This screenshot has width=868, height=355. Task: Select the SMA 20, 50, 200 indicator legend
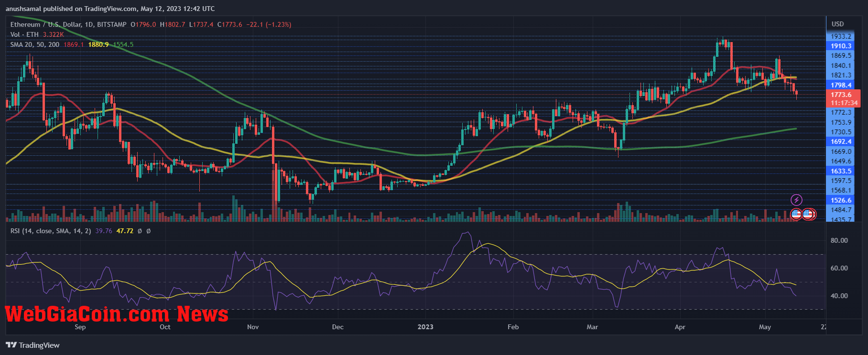pos(35,44)
